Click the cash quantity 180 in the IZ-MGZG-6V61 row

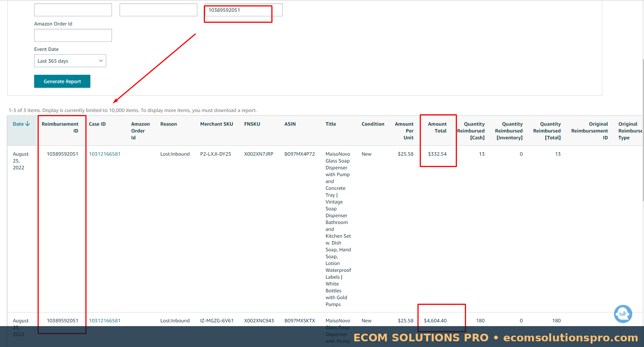pos(480,320)
